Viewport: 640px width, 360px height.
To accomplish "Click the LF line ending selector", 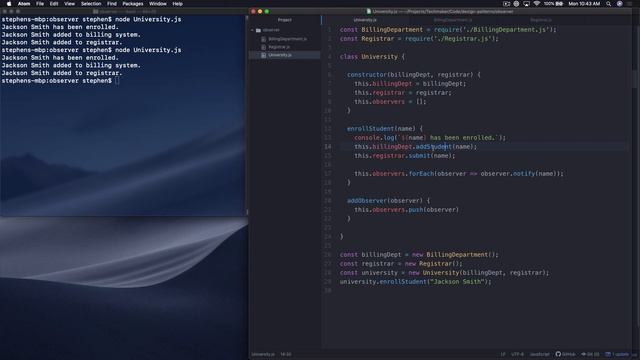I will 503,354.
